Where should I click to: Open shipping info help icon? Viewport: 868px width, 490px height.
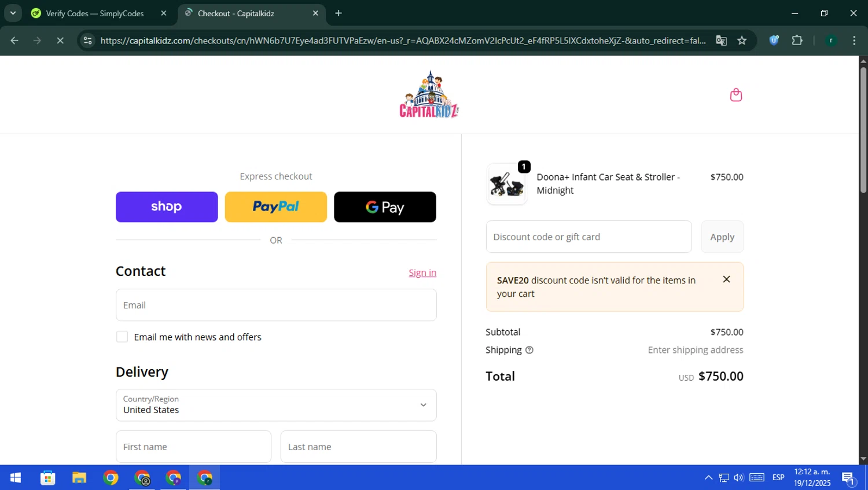point(529,350)
